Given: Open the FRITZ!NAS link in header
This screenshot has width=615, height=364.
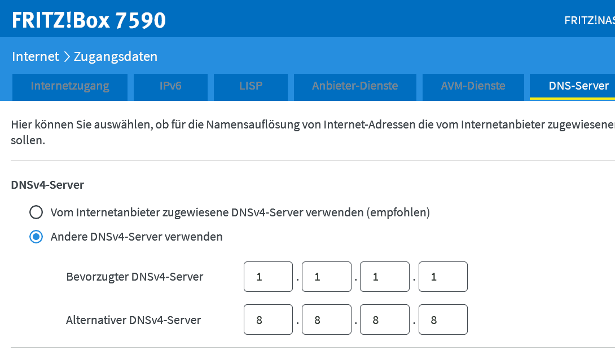Looking at the screenshot, I should [x=590, y=20].
